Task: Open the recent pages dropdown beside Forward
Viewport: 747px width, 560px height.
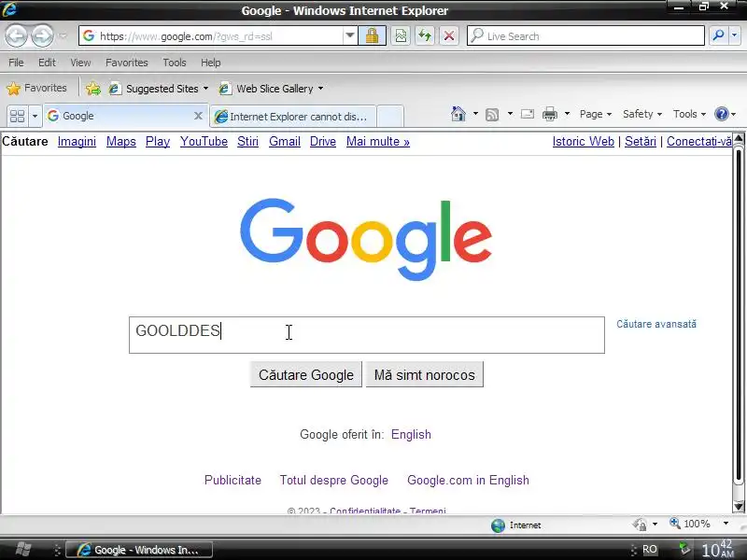Action: click(x=63, y=35)
